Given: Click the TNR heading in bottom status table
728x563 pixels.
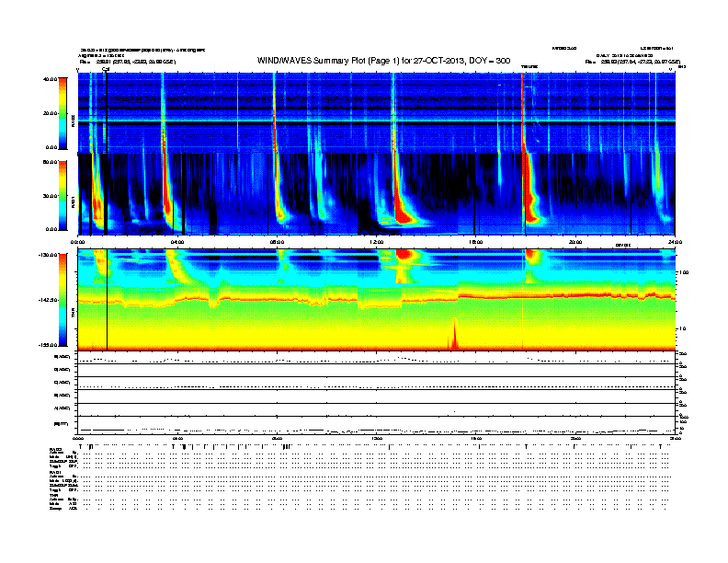Looking at the screenshot, I should point(53,495).
